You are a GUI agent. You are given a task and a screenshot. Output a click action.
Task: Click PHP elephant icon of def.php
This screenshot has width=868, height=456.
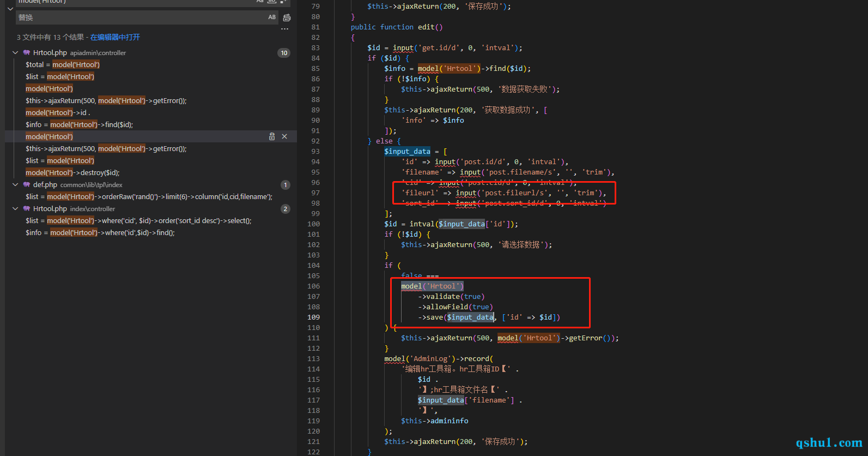tap(27, 185)
